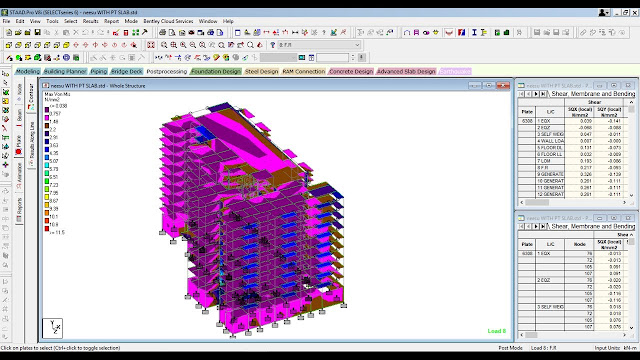Open the Tools menu
This screenshot has width=640, height=360.
point(52,21)
